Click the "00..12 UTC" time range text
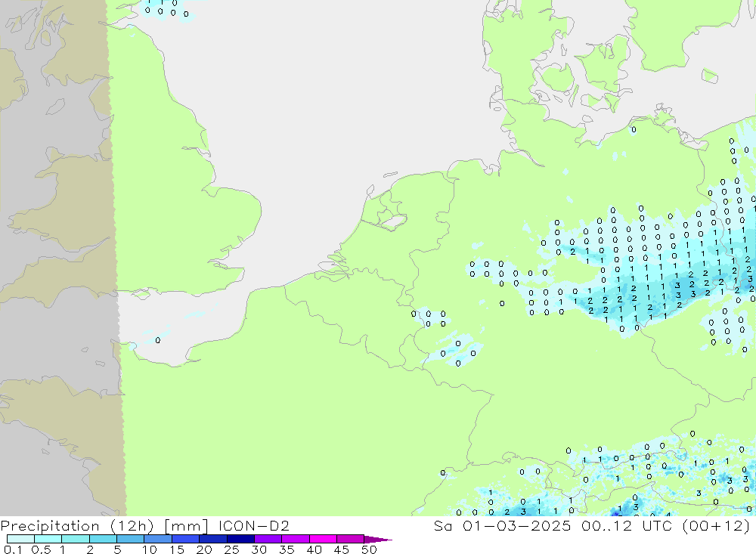The height and width of the screenshot is (554, 756). (x=627, y=525)
